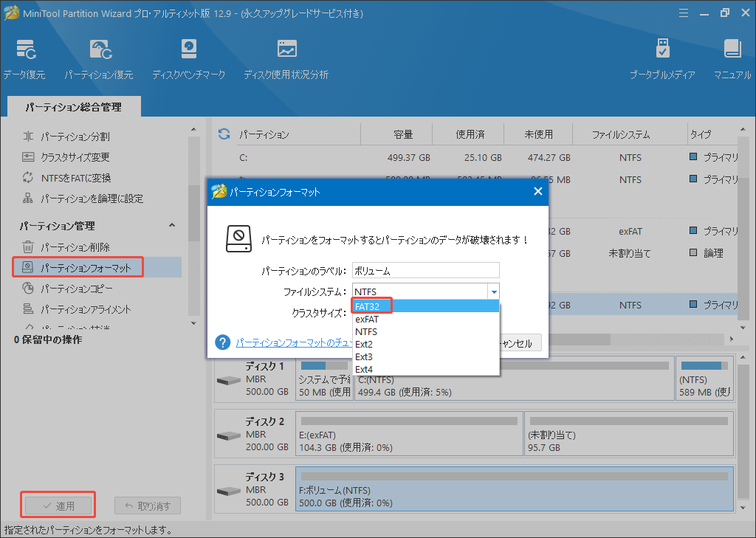Select C:(NTFS) 499.4 GB block on Disk 1

click(x=515, y=379)
